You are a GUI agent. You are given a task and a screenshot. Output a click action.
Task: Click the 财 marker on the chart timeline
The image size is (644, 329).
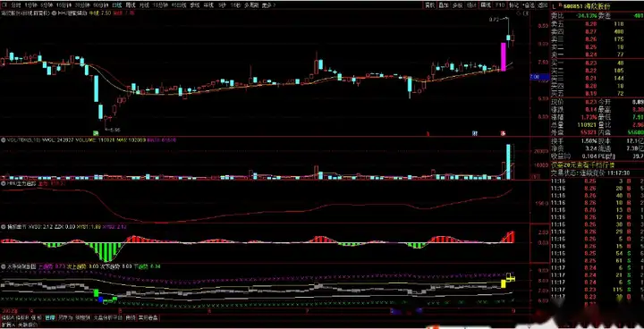pos(475,133)
